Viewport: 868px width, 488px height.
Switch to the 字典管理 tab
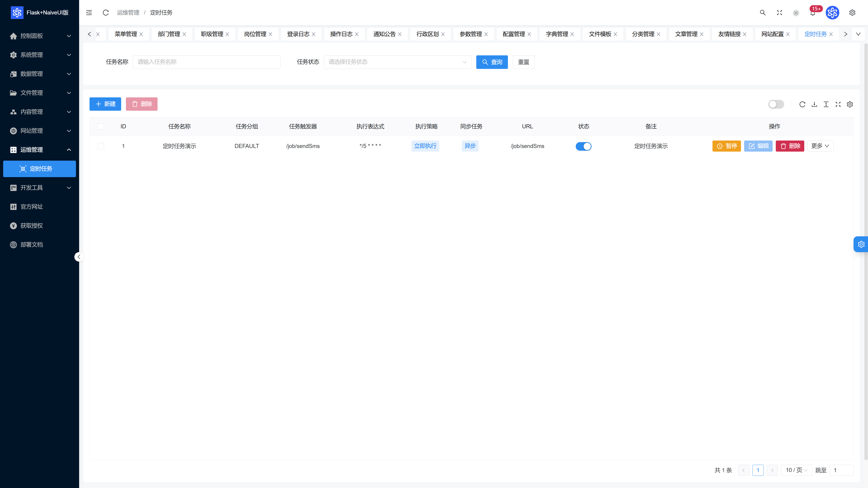click(560, 34)
